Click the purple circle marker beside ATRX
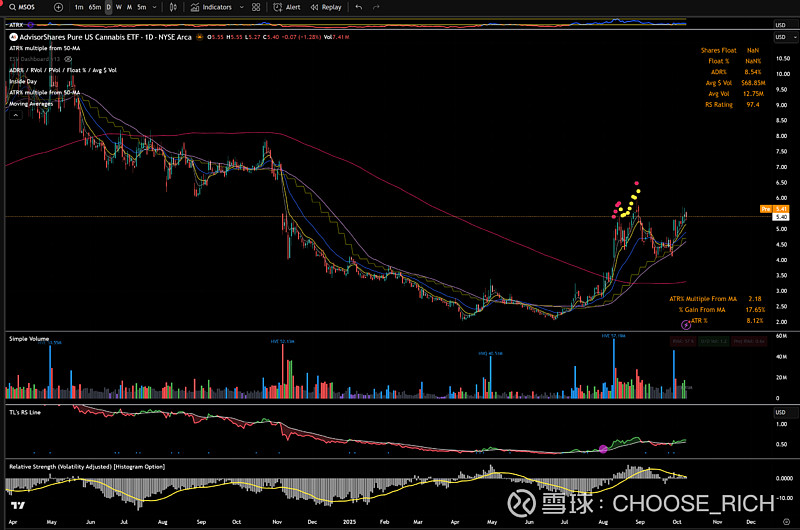This screenshot has width=800, height=530. click(31, 24)
